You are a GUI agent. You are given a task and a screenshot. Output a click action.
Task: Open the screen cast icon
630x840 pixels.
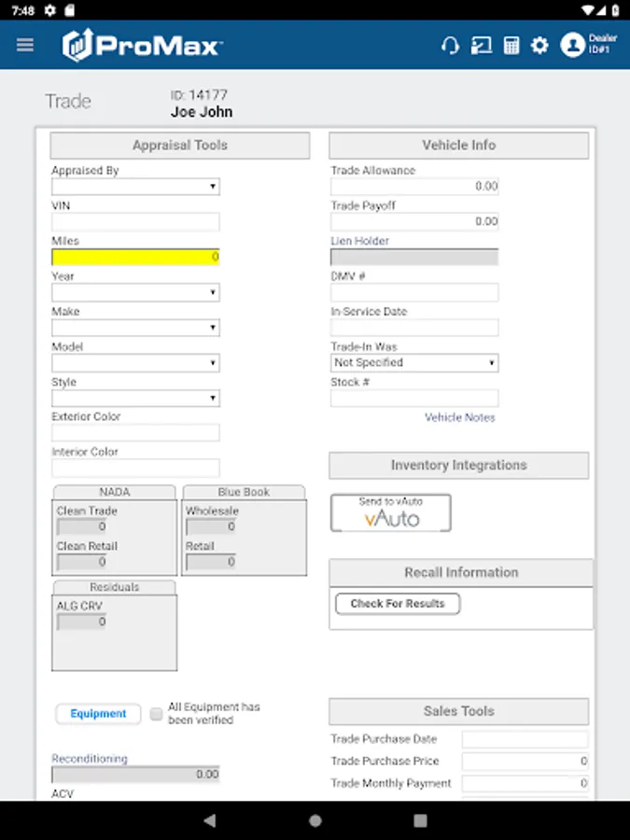(481, 46)
